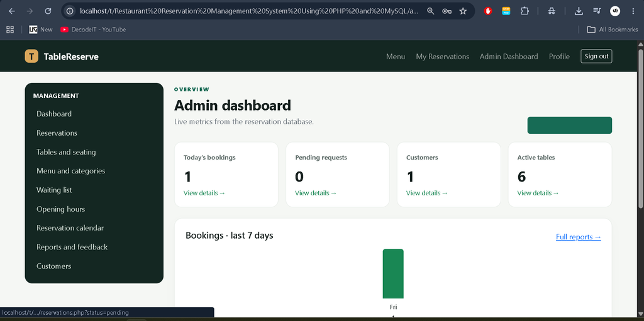Go back with browser back arrow

pyautogui.click(x=12, y=11)
